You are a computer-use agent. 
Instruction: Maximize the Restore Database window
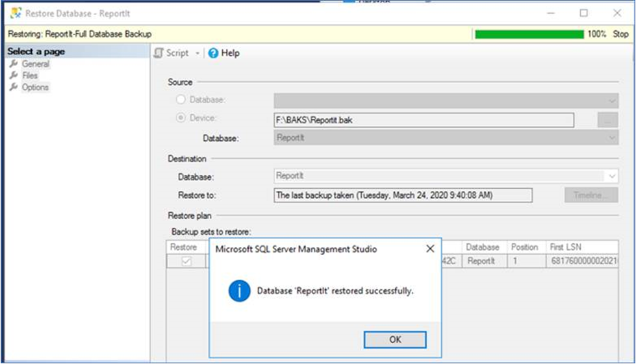tap(583, 14)
